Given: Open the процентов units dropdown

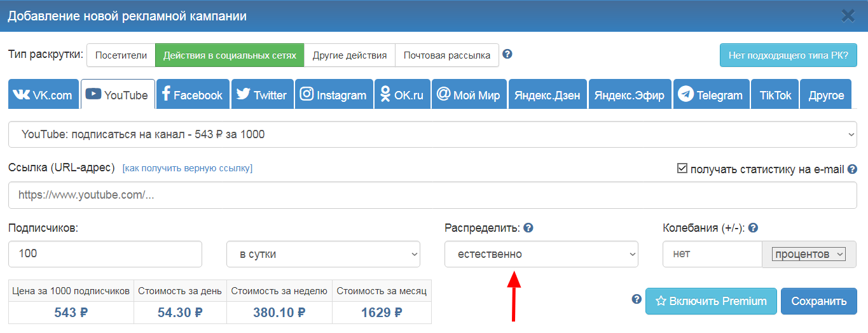Looking at the screenshot, I should (x=808, y=254).
